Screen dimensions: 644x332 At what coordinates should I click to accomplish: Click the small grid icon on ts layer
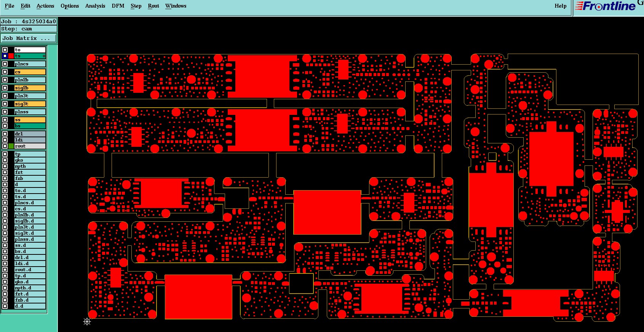pos(44,56)
